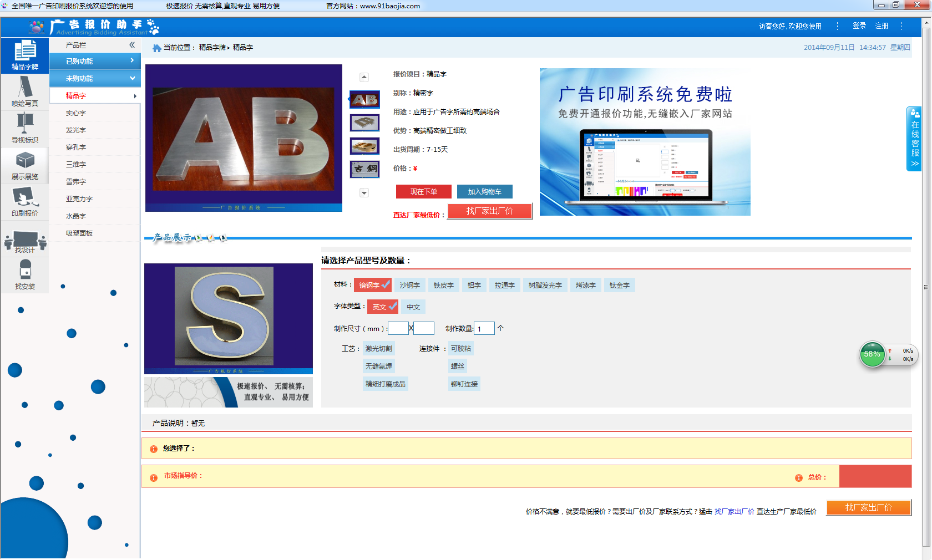Click the 注册 registration link
The height and width of the screenshot is (560, 932).
pyautogui.click(x=881, y=26)
